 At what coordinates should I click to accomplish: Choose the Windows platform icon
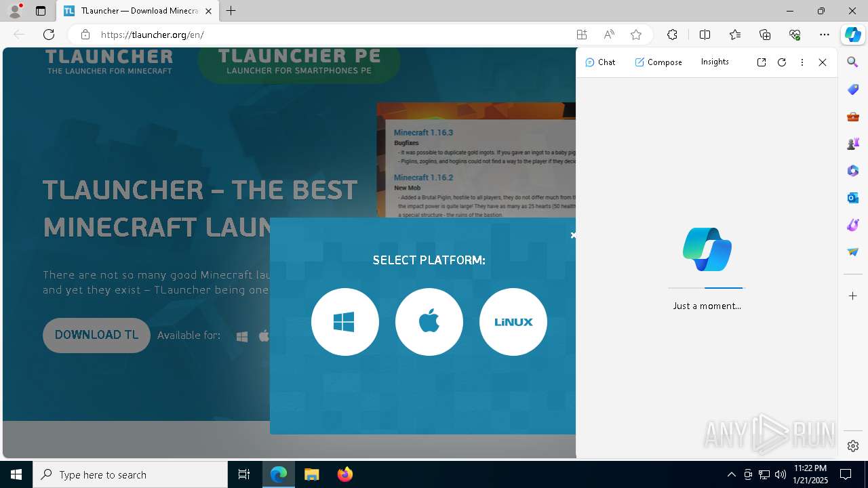tap(345, 322)
